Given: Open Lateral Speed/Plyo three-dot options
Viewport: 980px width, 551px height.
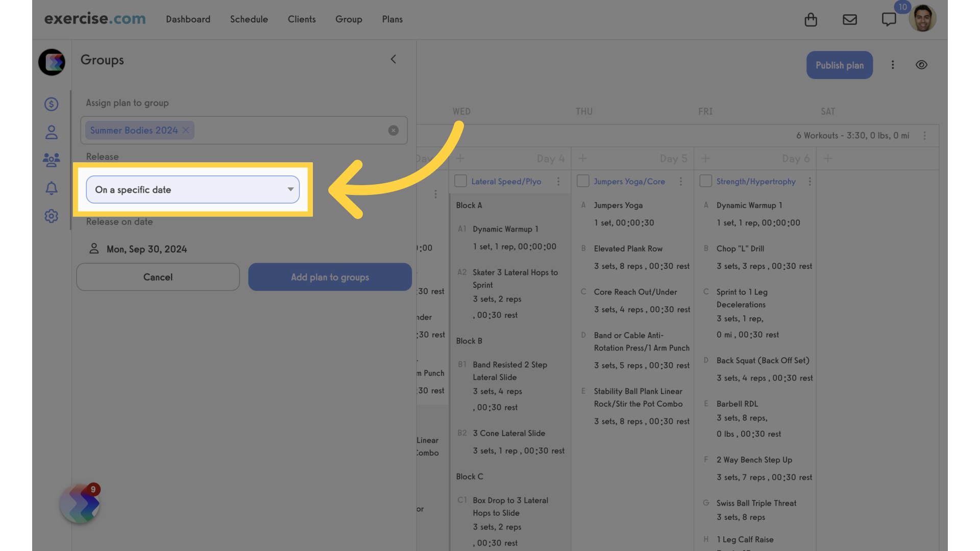Looking at the screenshot, I should [558, 182].
